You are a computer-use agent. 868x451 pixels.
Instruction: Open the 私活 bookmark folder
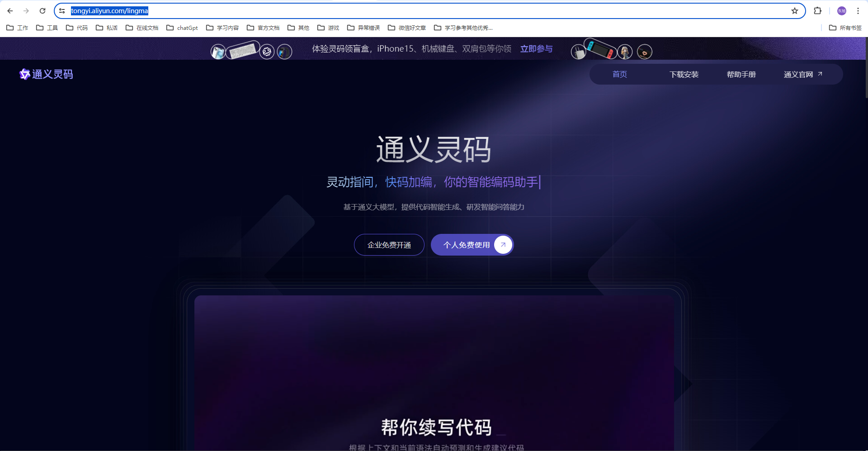pos(107,28)
